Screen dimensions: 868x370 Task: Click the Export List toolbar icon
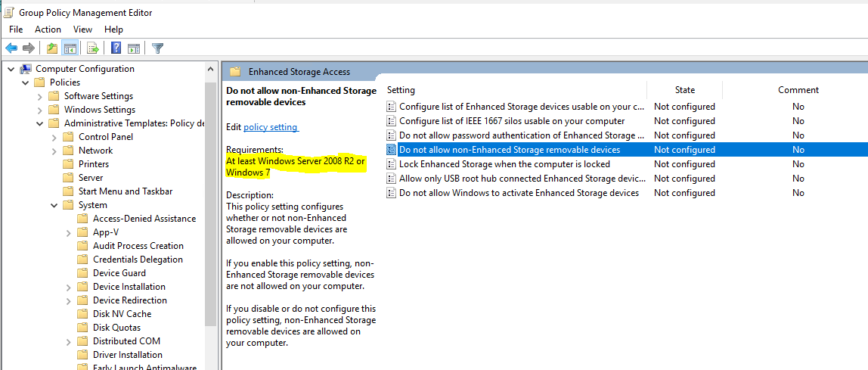point(93,48)
